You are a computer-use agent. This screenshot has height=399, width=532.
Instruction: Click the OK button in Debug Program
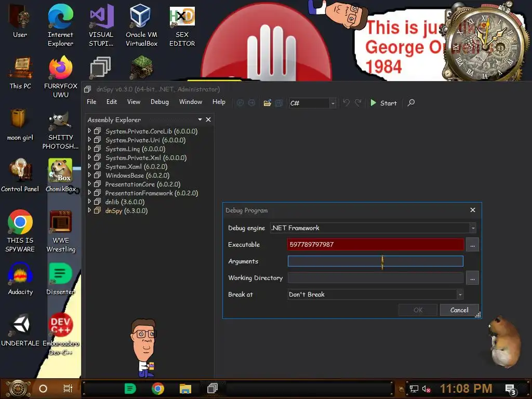pyautogui.click(x=418, y=310)
